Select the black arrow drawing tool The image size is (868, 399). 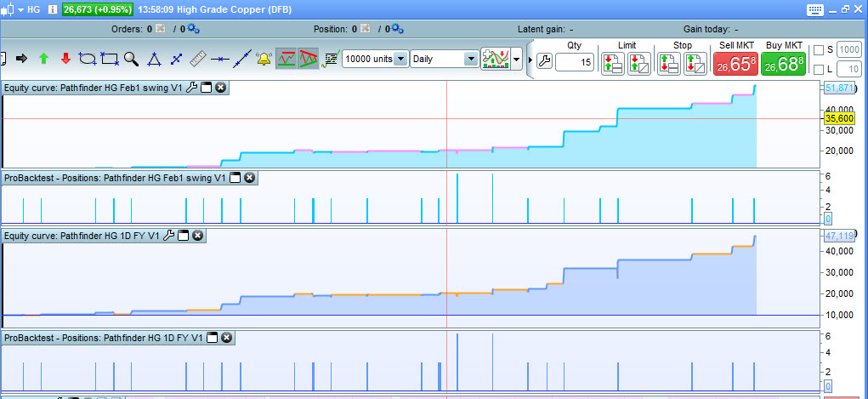point(21,58)
